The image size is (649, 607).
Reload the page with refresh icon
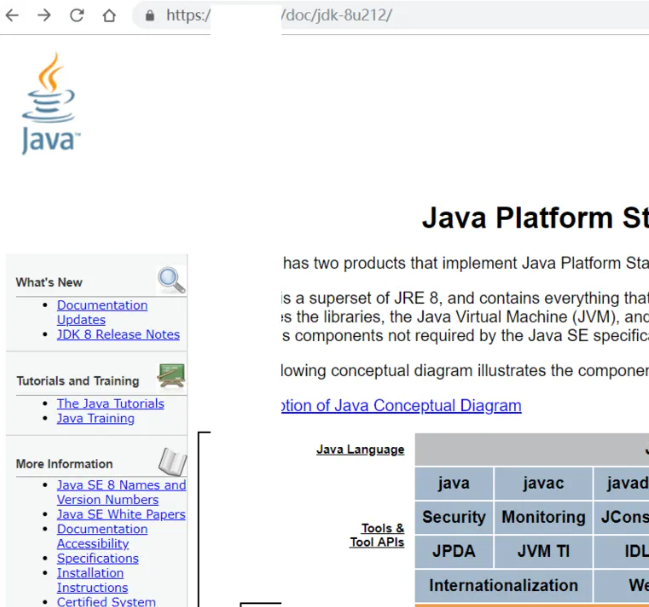(x=77, y=15)
